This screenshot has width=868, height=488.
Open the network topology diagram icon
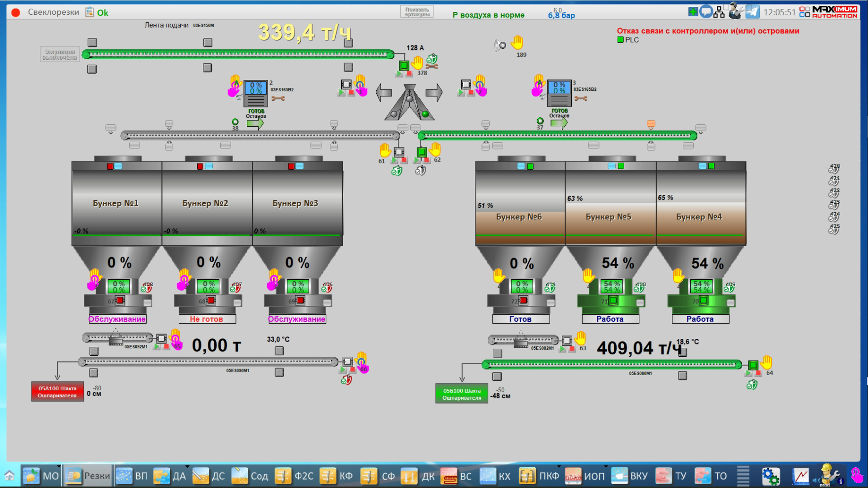(x=719, y=12)
